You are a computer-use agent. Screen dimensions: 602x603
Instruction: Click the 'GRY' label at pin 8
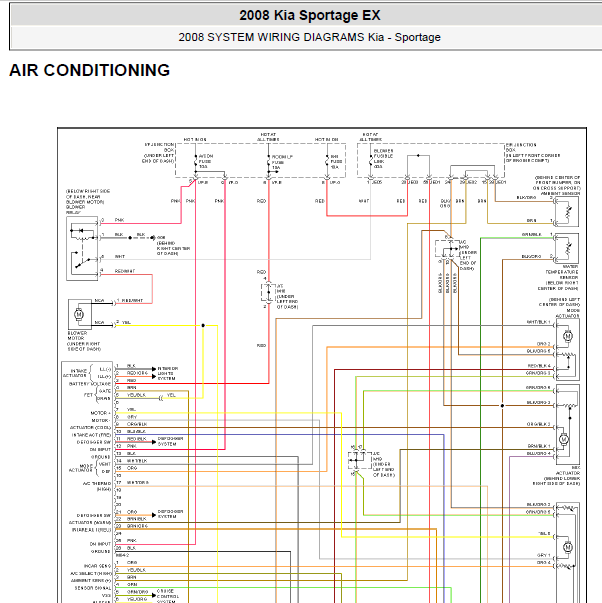pos(132,417)
